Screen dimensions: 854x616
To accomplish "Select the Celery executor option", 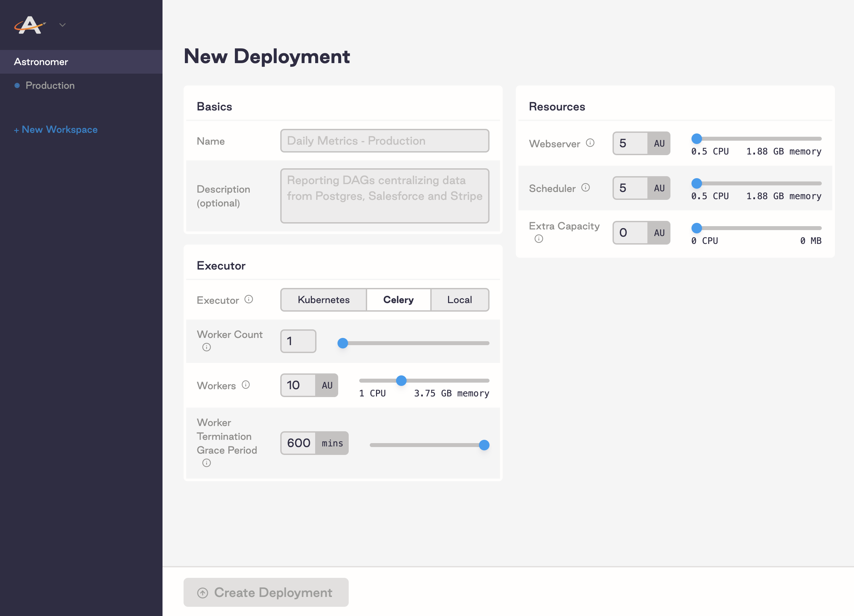I will tap(398, 300).
